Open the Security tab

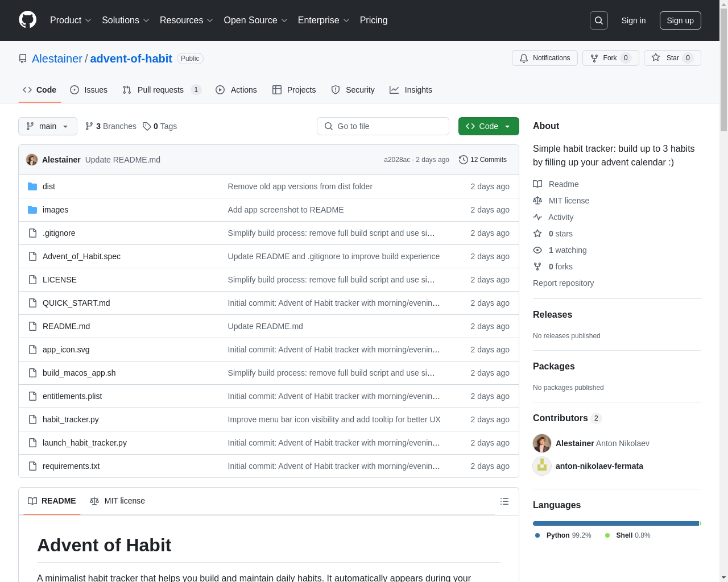coord(353,90)
